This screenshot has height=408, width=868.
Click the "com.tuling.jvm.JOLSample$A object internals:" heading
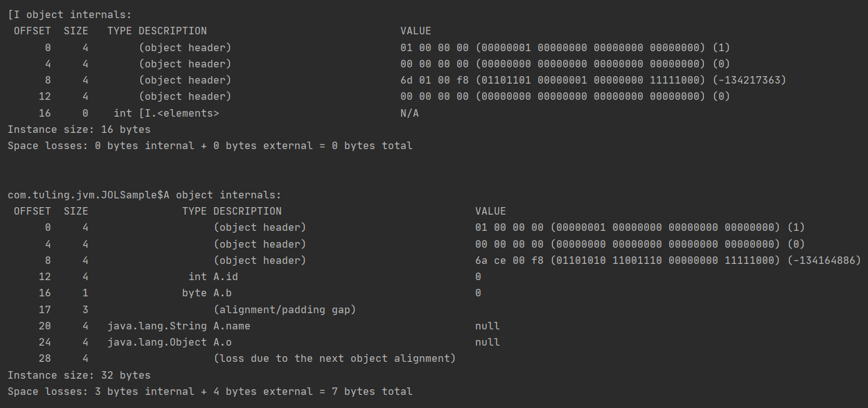pyautogui.click(x=145, y=195)
